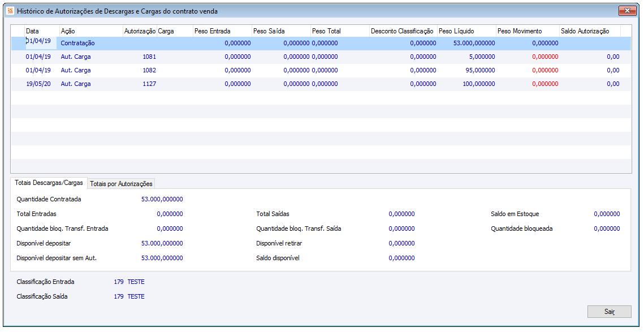Select the Contratação row

click(x=77, y=44)
